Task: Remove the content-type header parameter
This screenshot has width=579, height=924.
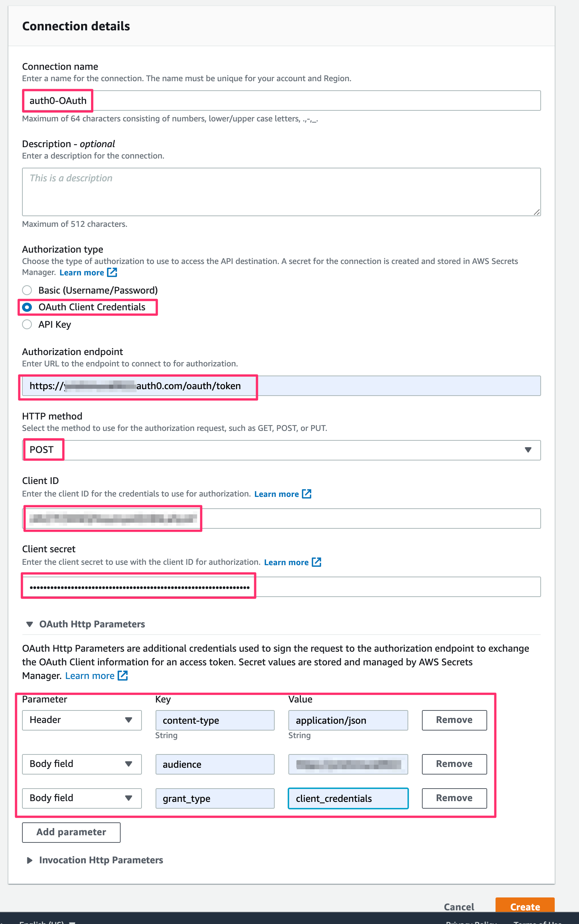Action: pyautogui.click(x=454, y=720)
